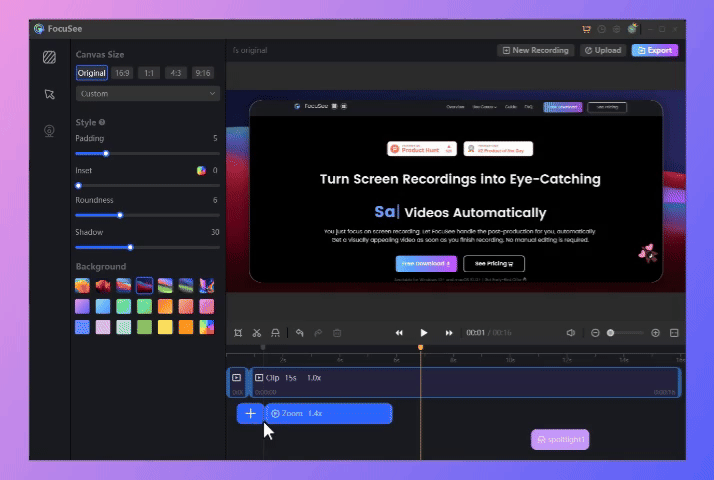This screenshot has height=480, width=714.
Task: Add a zoom with the blue plus button
Action: [x=250, y=414]
